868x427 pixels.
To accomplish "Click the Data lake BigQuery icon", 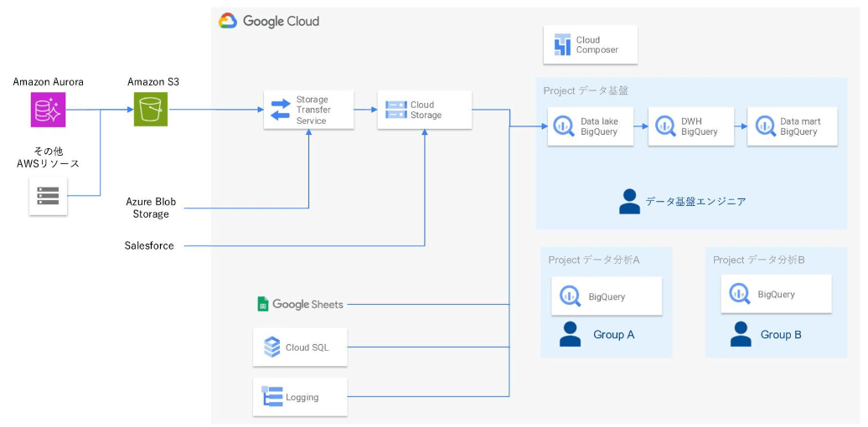I will [x=564, y=126].
